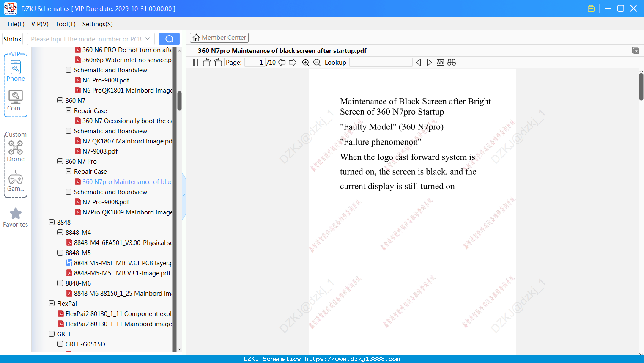Viewport: 644px width, 363px height.
Task: Zoom out of the PDF
Action: click(x=317, y=62)
